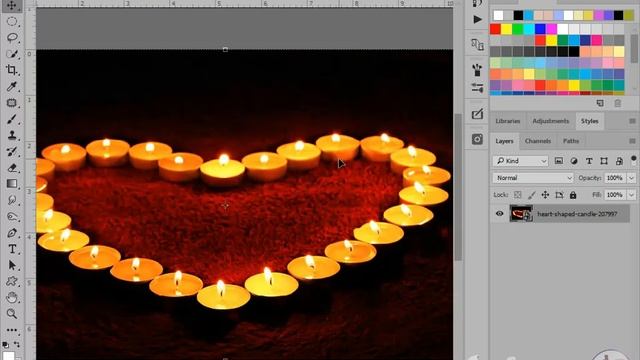Pick the yellow swatch beside red

click(507, 29)
